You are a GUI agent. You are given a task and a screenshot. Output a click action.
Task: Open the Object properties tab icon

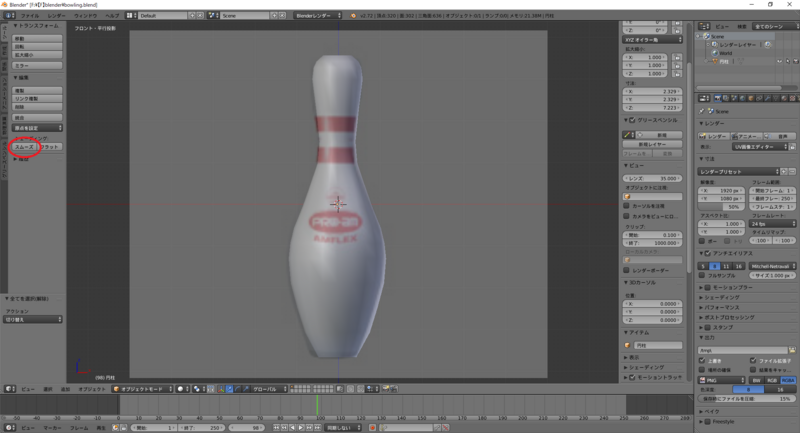tap(751, 98)
